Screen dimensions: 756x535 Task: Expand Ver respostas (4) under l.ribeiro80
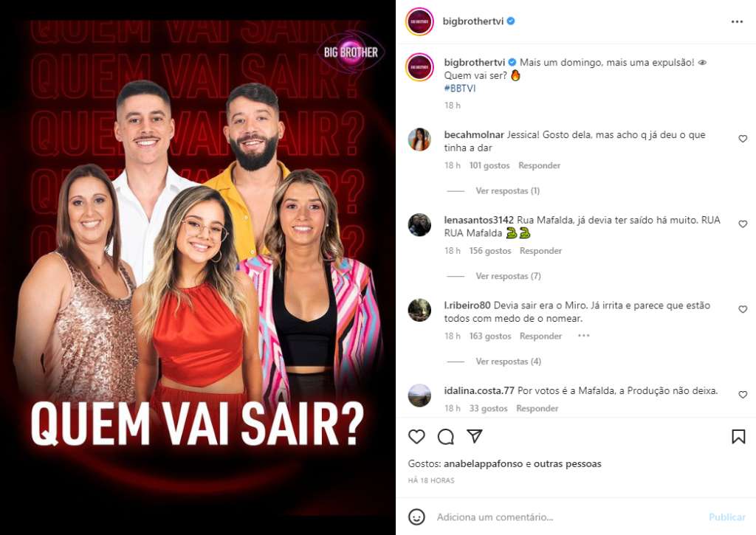click(508, 362)
